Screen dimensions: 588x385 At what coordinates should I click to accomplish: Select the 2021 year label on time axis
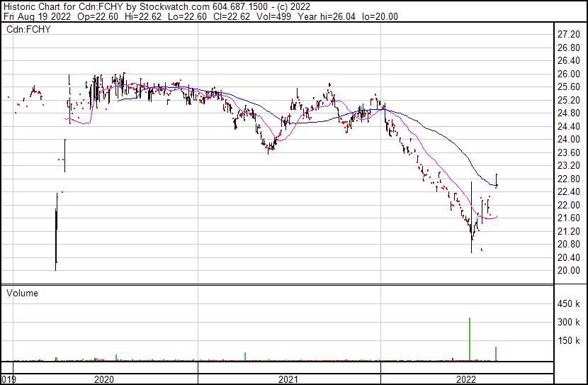coord(288,379)
